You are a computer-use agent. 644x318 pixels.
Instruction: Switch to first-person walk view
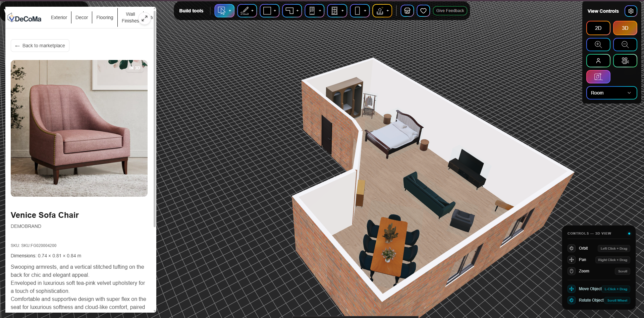598,61
